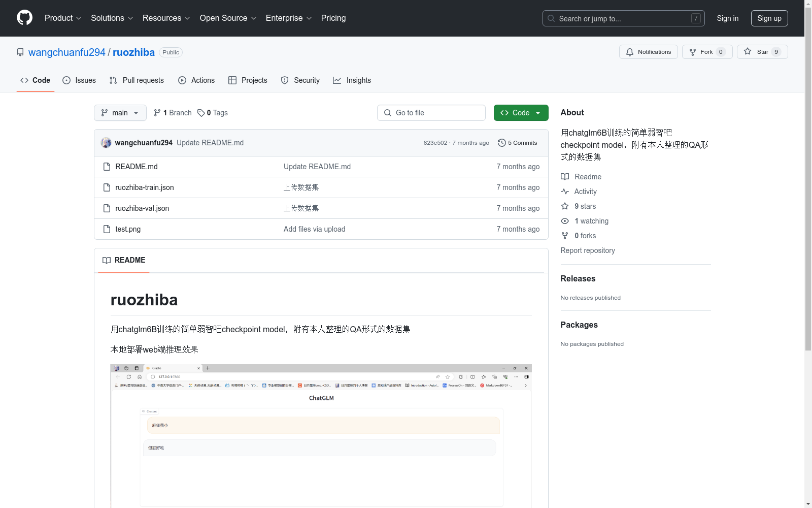Open the README.md file

[x=137, y=167]
